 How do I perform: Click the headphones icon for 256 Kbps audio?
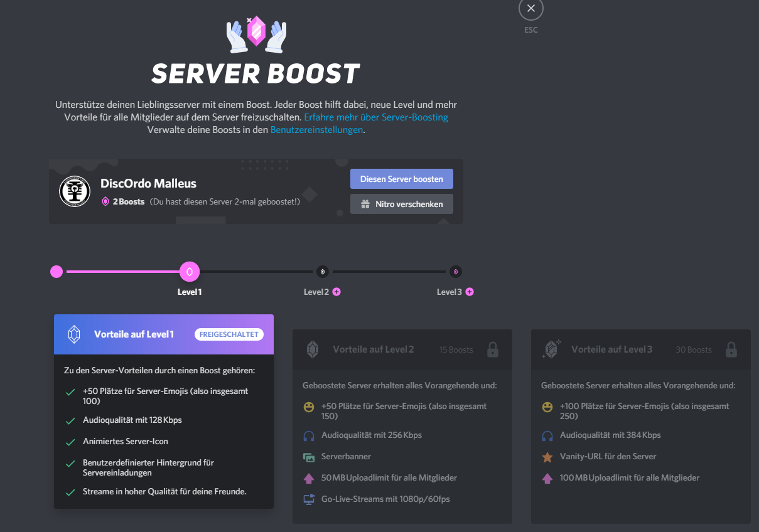[309, 435]
